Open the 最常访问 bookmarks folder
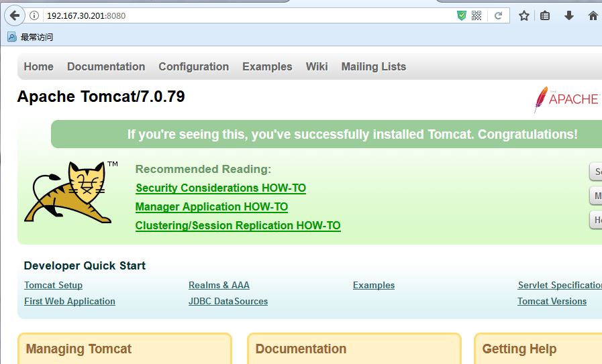Image resolution: width=602 pixels, height=364 pixels. pos(30,38)
